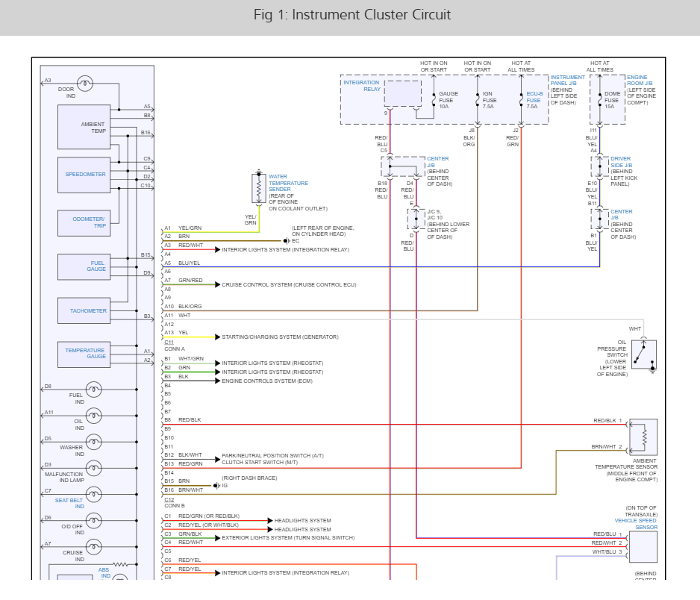Screen dimensions: 700x600
Task: Click the water temperature sender resistor symbol
Action: (x=259, y=189)
